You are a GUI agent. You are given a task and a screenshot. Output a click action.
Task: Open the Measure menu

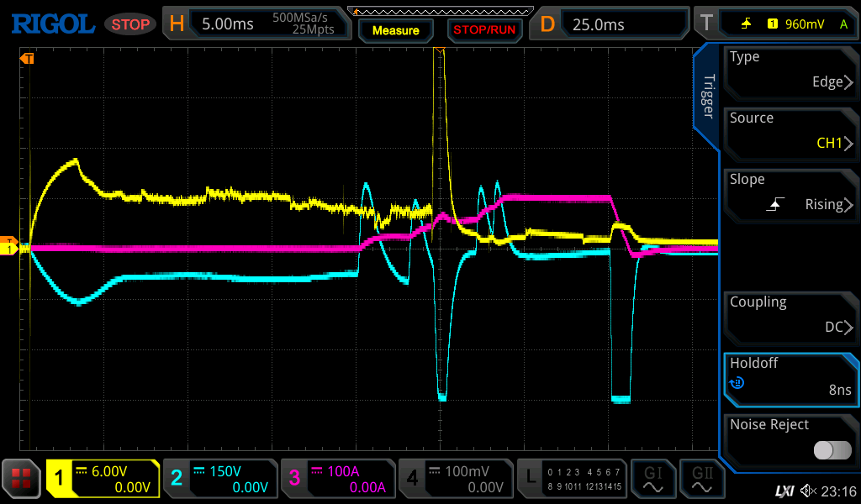tap(395, 30)
